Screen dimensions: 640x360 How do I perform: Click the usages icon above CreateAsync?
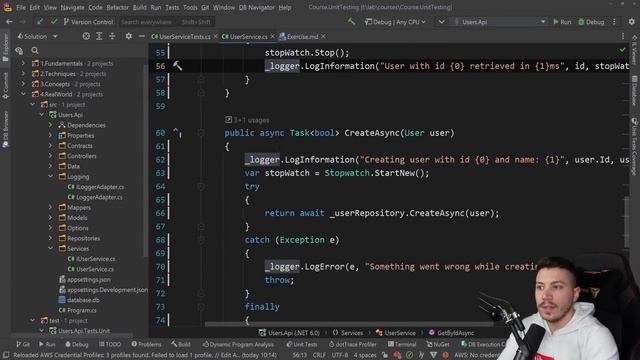tap(229, 120)
